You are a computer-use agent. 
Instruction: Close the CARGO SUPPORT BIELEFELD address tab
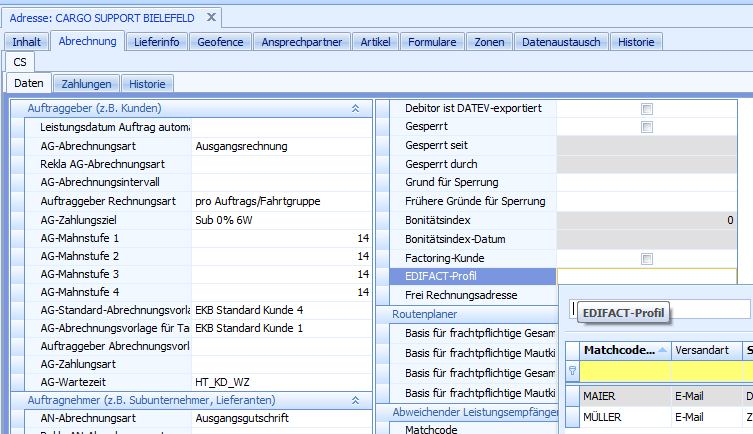tap(211, 17)
